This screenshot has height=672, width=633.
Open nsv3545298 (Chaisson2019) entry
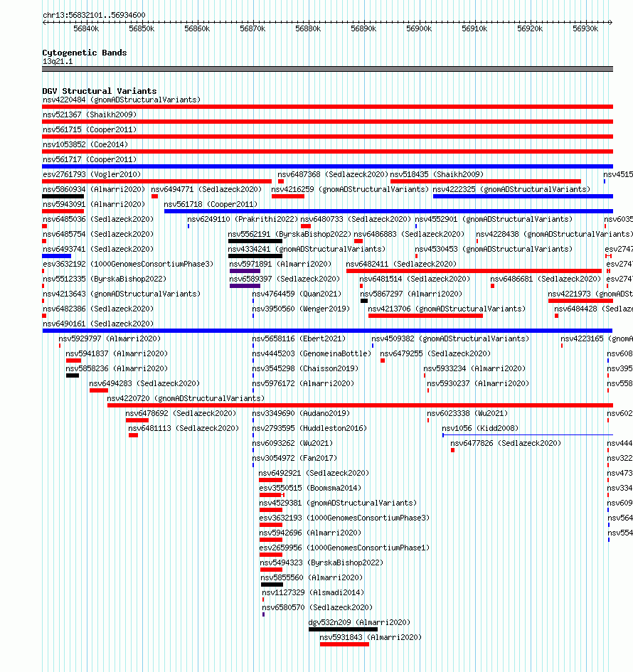tap(305, 369)
